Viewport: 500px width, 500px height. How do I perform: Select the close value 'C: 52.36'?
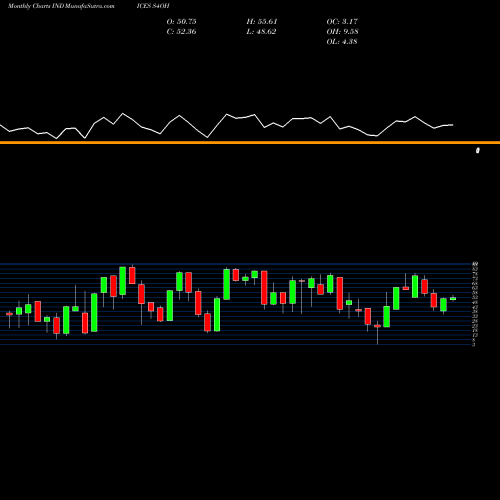tap(181, 32)
